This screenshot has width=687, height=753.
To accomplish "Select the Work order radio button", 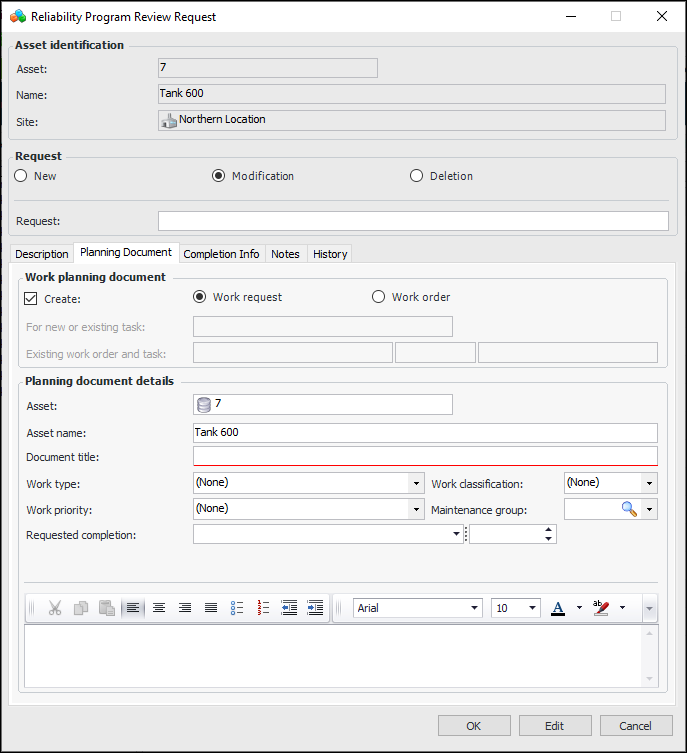I will pyautogui.click(x=378, y=297).
